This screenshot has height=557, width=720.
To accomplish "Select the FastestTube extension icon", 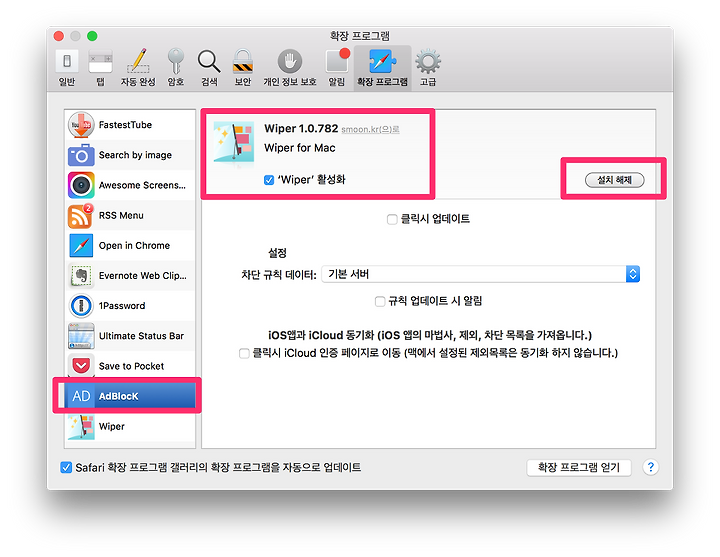I will (x=81, y=125).
